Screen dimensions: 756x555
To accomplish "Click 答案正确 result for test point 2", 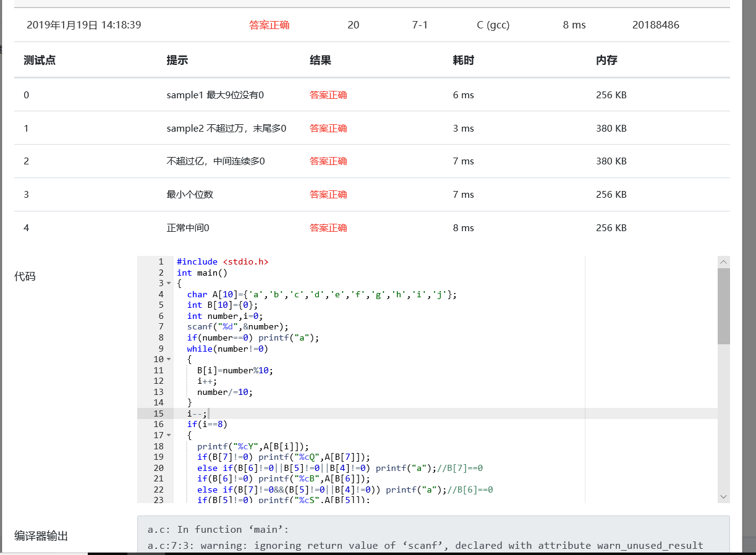I will coord(328,161).
